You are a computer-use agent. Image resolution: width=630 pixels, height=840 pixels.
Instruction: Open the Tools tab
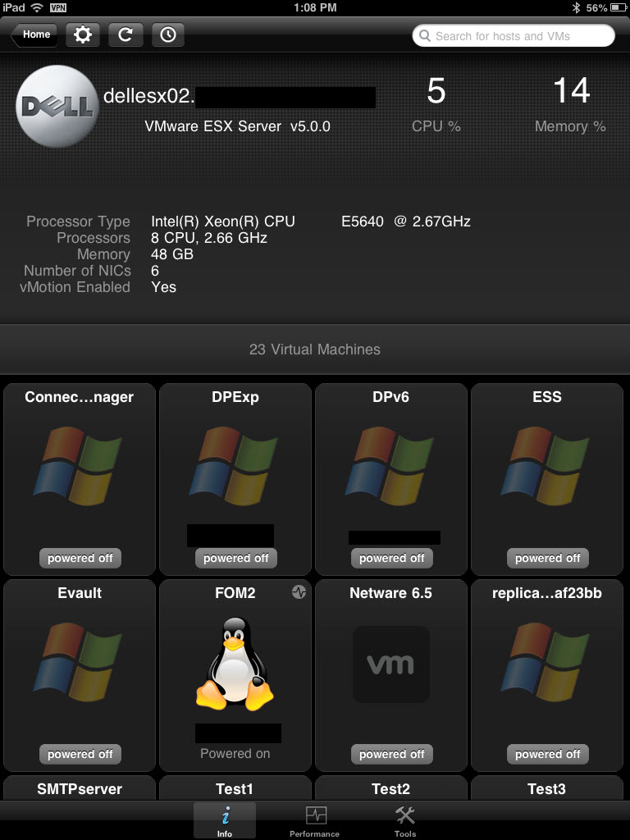tap(405, 821)
